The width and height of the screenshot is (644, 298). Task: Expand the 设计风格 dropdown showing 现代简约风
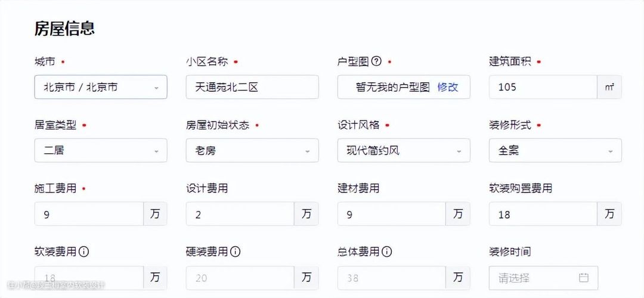404,150
